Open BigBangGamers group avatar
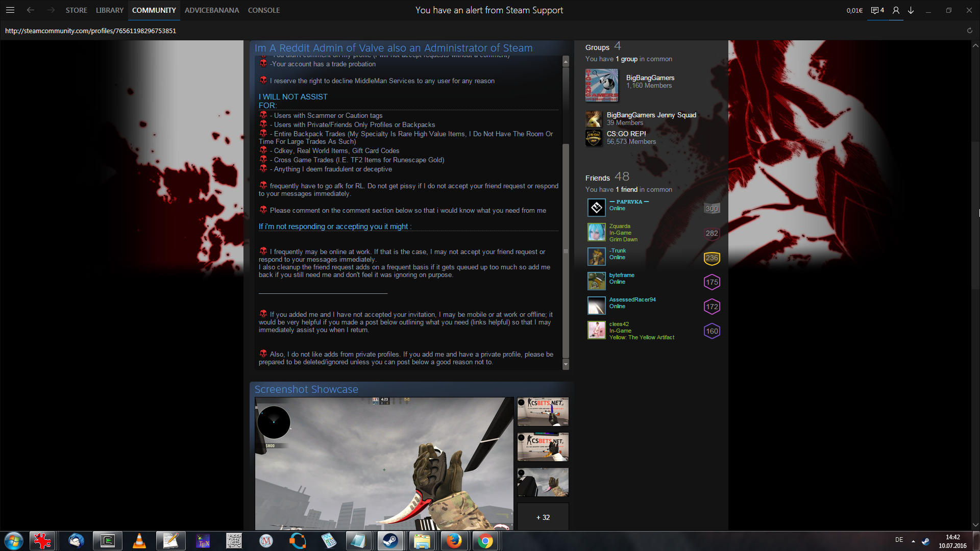This screenshot has width=980, height=551. coord(601,85)
